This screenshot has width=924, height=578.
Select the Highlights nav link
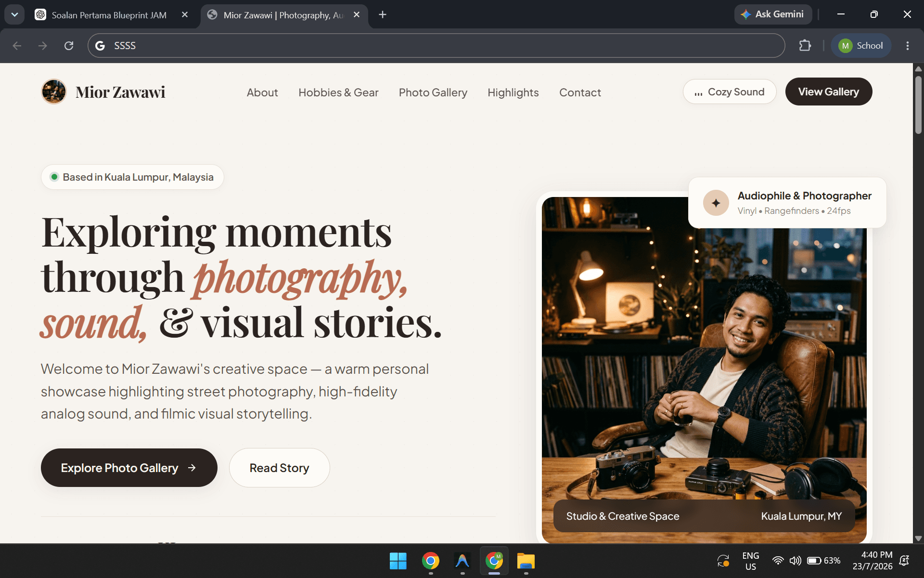coord(513,92)
